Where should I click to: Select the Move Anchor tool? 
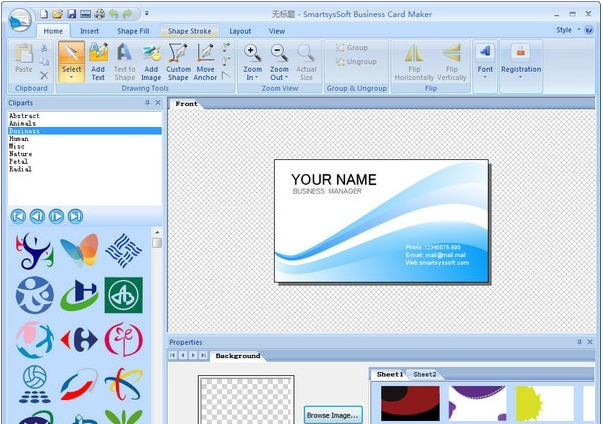coord(205,62)
